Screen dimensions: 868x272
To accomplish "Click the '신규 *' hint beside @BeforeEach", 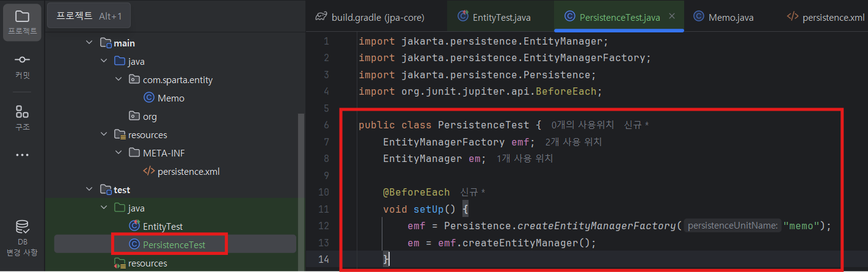I will tap(473, 192).
